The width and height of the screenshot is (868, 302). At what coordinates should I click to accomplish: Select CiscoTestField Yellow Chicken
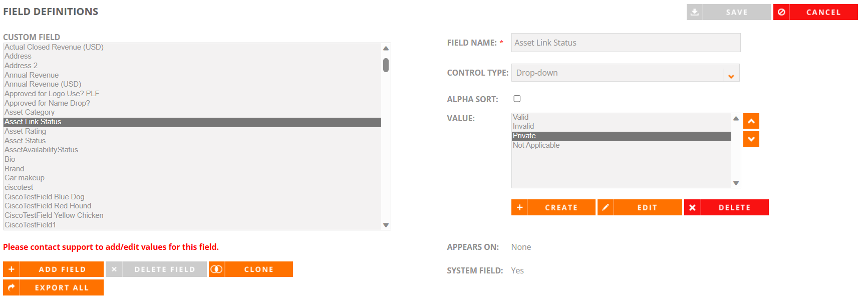[x=192, y=215]
